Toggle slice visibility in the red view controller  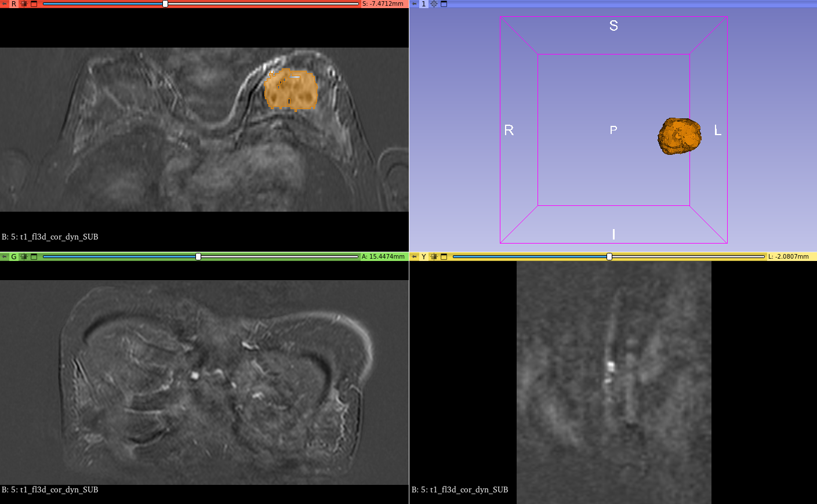[23, 3]
